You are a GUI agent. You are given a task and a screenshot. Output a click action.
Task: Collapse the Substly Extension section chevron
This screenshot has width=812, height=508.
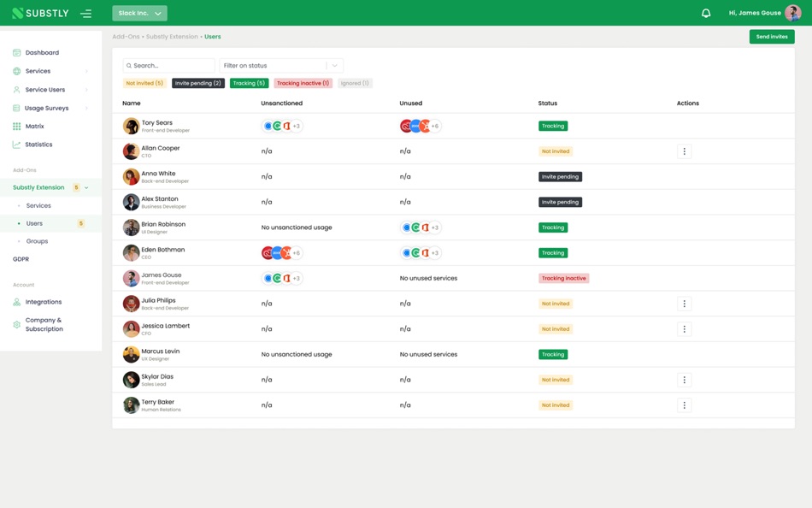pyautogui.click(x=86, y=187)
